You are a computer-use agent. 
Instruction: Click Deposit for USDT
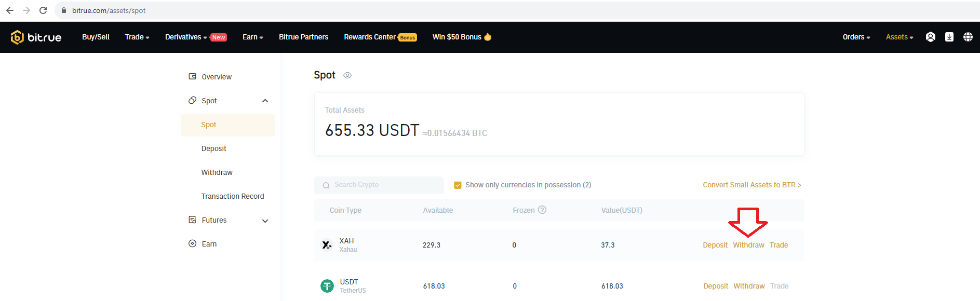point(715,286)
